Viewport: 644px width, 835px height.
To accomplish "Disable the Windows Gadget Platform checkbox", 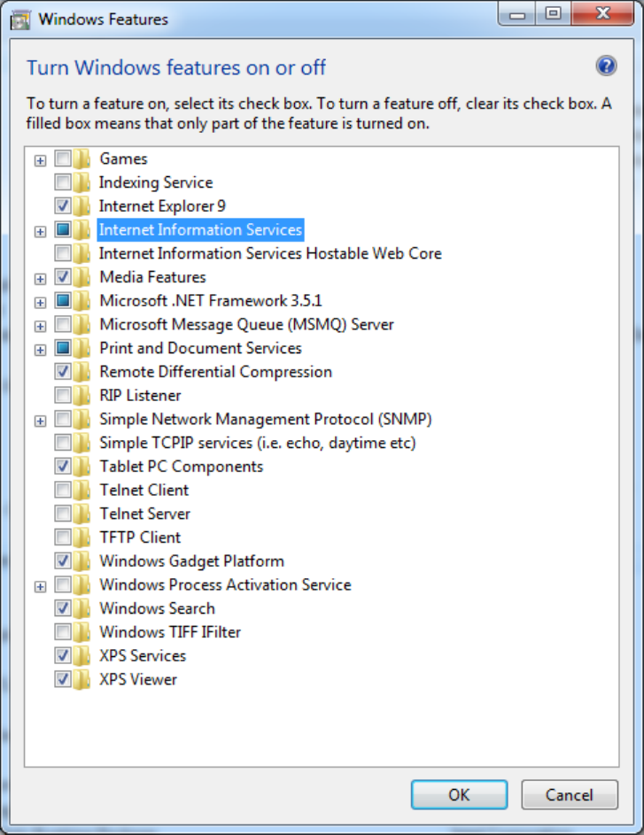I will [x=63, y=561].
